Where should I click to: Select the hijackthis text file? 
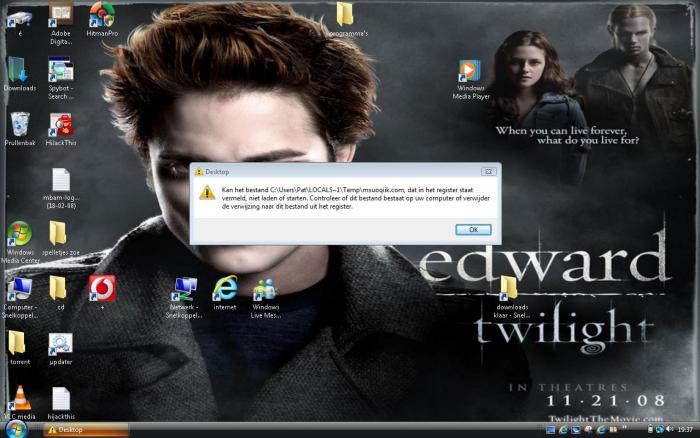(61, 403)
